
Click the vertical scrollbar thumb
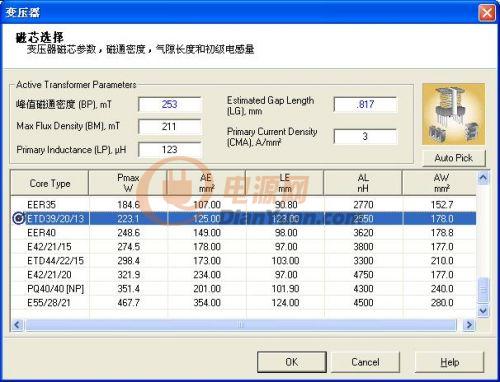click(x=483, y=290)
